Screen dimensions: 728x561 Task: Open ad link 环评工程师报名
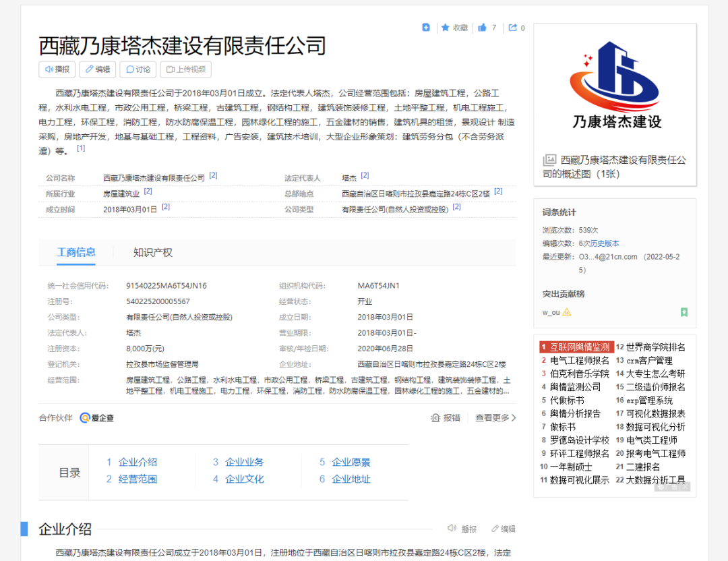click(580, 454)
